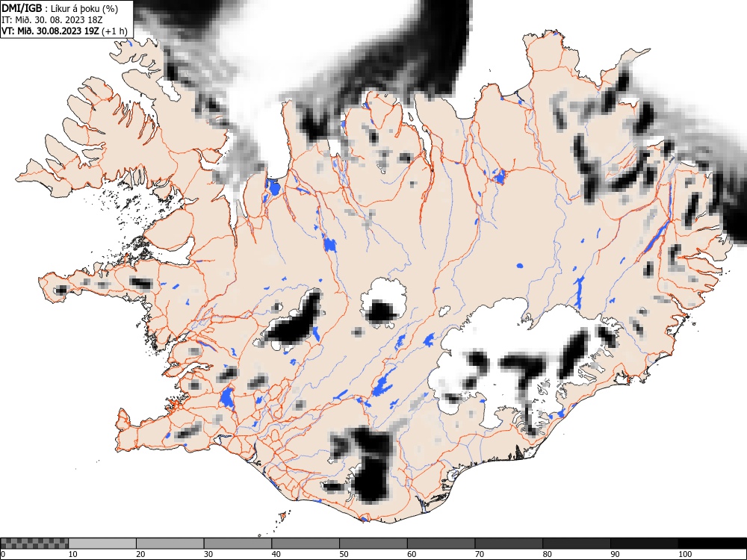The height and width of the screenshot is (560, 747).
Task: Click the legend label '90'
Action: click(615, 554)
